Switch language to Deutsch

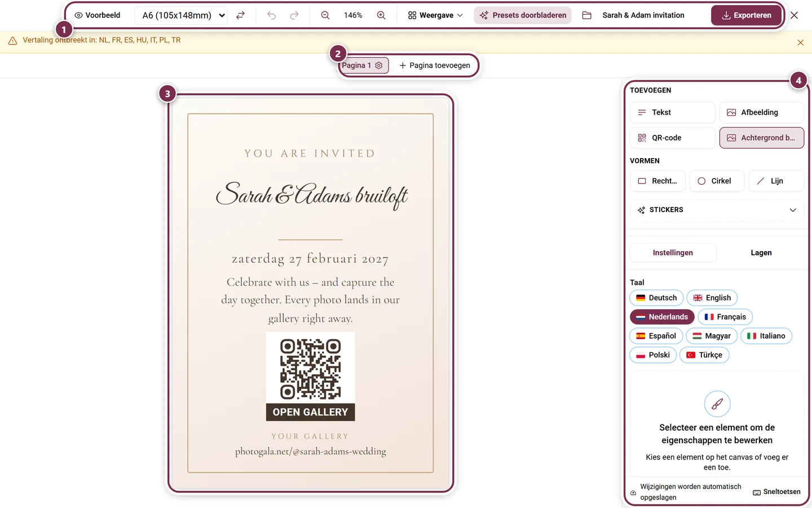pos(656,298)
